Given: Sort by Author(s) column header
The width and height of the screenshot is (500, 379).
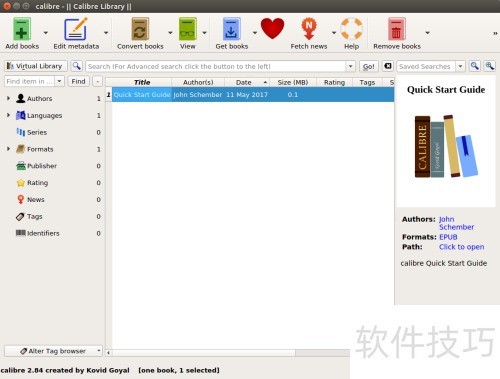Looking at the screenshot, I should coord(198,82).
